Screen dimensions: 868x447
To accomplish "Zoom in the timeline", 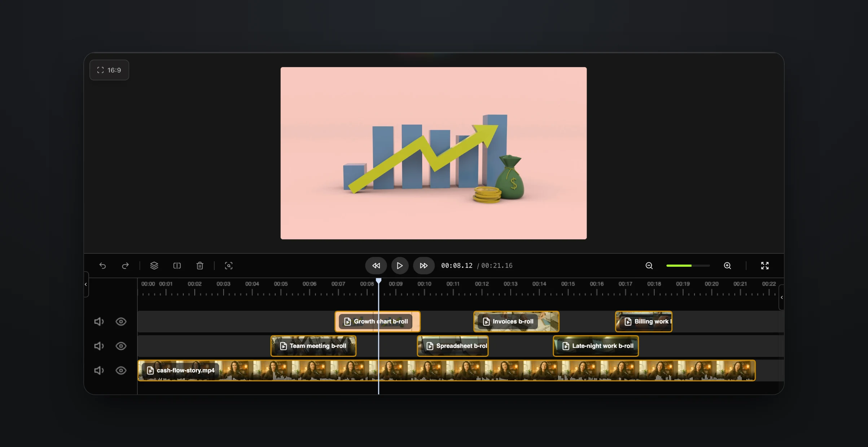I will click(727, 266).
